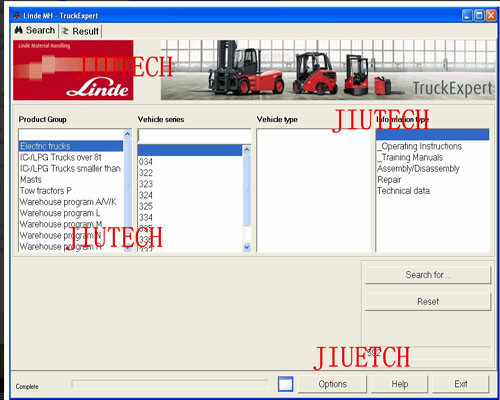Select Electric trucks in Product Group
This screenshot has width=500, height=400.
(x=71, y=146)
